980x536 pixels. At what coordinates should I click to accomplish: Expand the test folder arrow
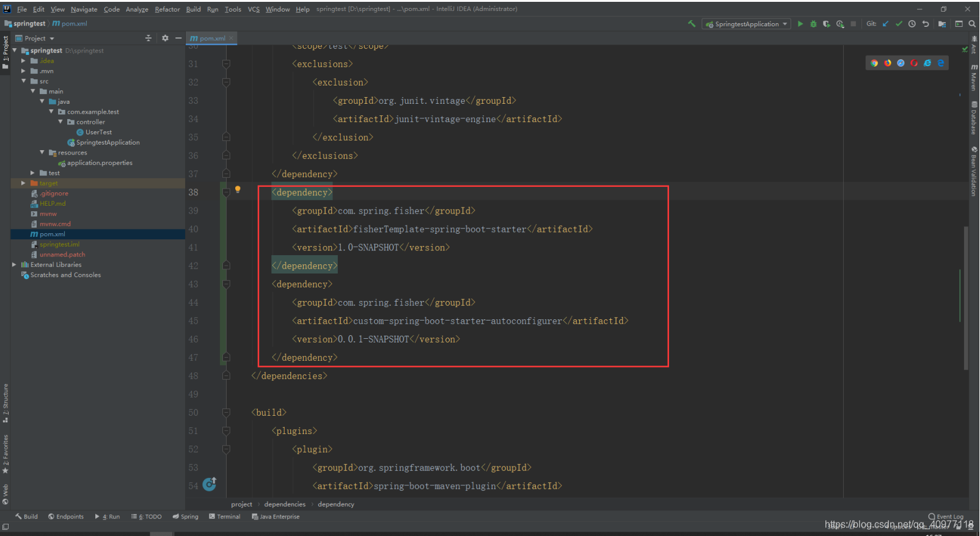coord(33,173)
